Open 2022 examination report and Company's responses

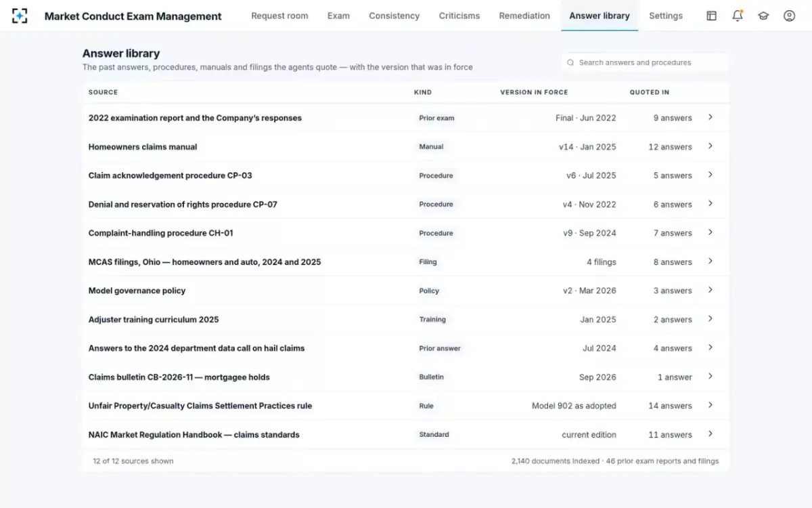point(195,118)
